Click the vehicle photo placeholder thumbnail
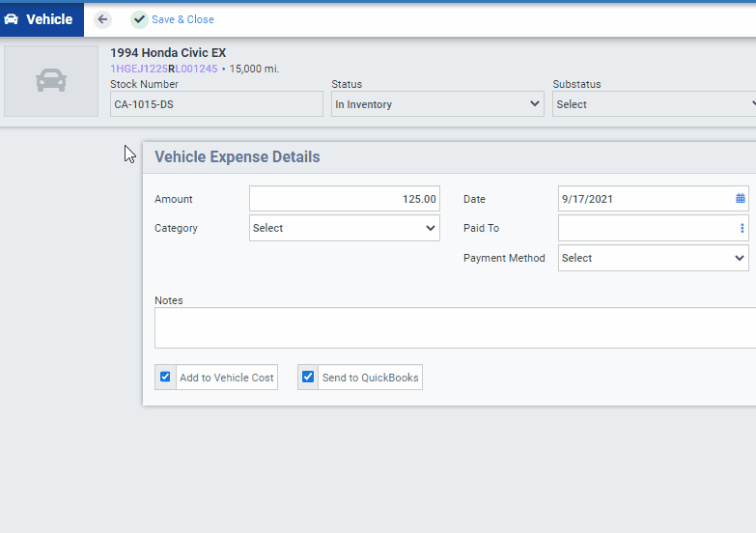756x533 pixels. (51, 81)
